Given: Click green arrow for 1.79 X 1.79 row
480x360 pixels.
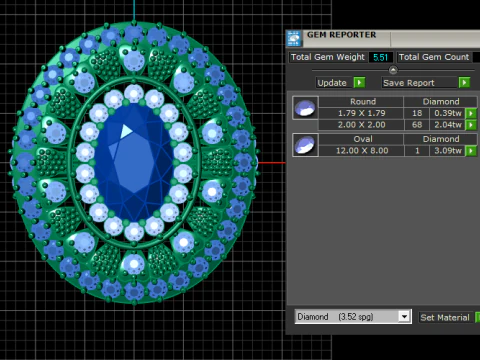Looking at the screenshot, I should [x=471, y=113].
